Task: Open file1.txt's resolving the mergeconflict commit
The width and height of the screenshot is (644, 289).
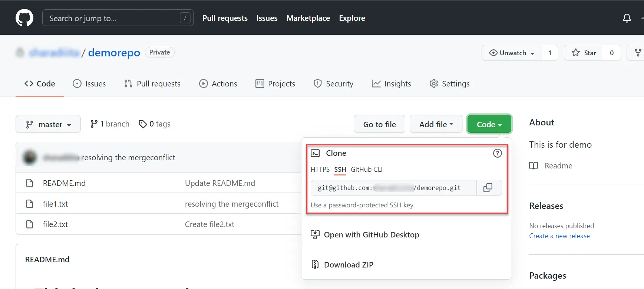Action: pyautogui.click(x=232, y=204)
